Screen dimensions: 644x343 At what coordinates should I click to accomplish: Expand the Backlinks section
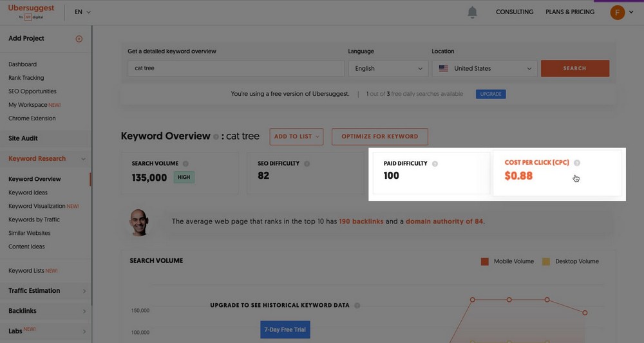point(84,311)
